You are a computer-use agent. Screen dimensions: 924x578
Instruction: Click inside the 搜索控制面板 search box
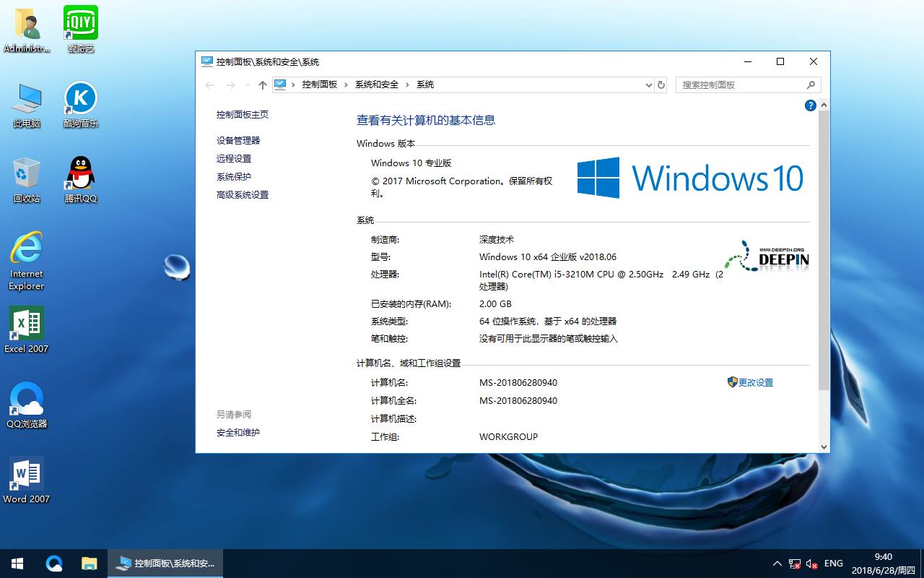(x=744, y=85)
